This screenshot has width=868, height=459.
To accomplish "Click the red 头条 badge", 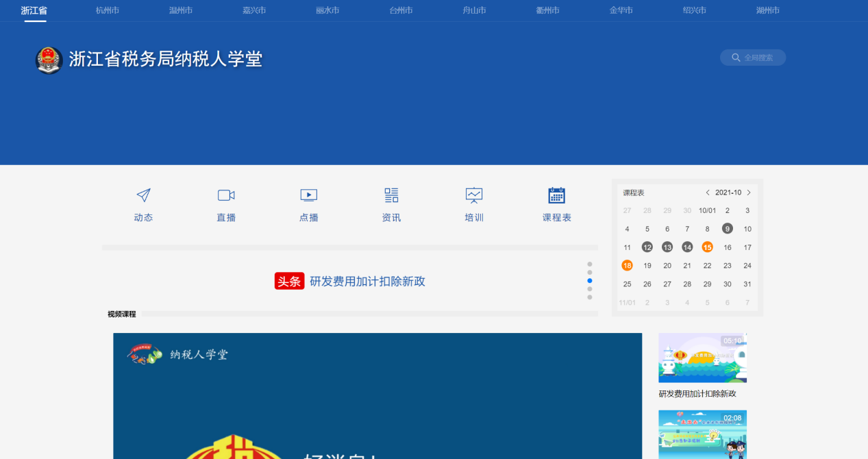I will click(x=290, y=282).
